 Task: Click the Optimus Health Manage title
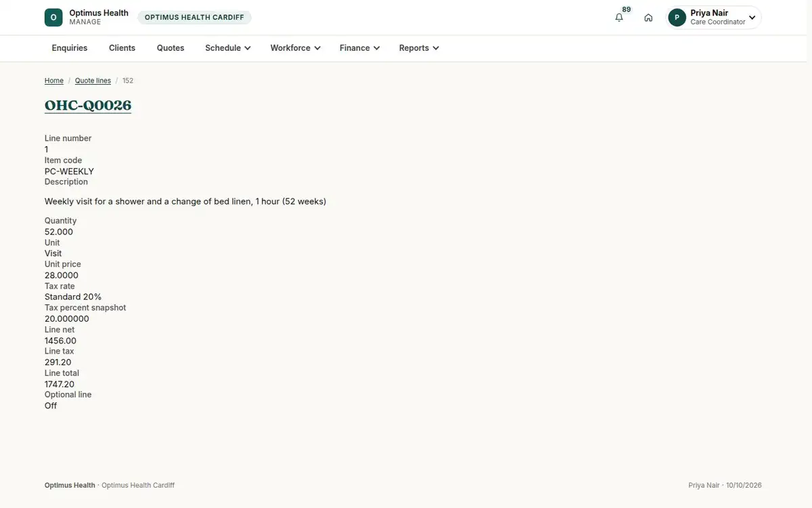click(99, 17)
